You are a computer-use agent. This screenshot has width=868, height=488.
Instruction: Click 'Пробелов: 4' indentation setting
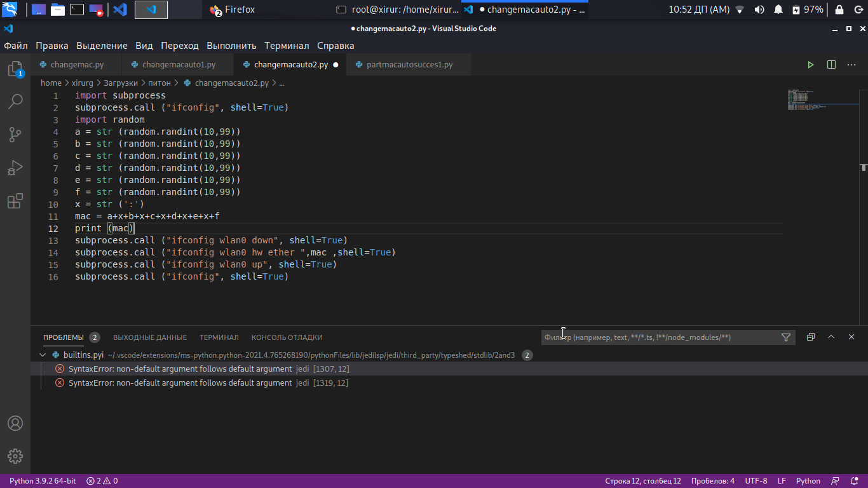click(x=713, y=481)
